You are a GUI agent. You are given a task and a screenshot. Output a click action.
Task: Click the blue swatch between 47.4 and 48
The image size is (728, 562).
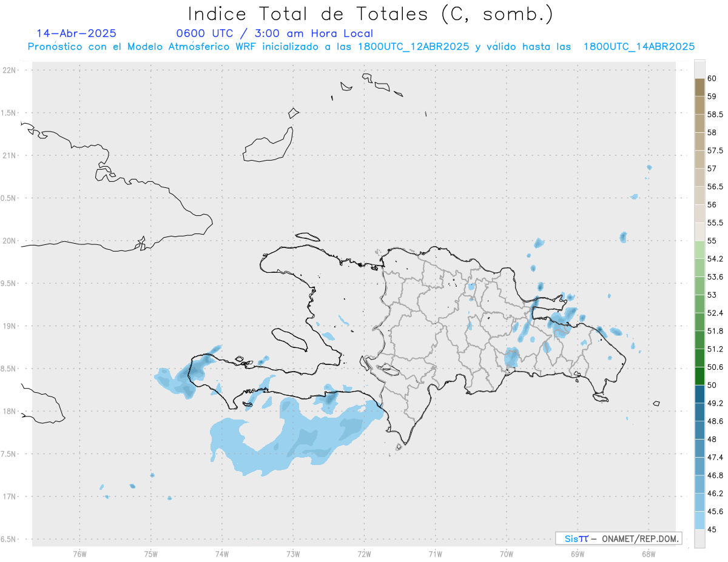[x=699, y=448]
